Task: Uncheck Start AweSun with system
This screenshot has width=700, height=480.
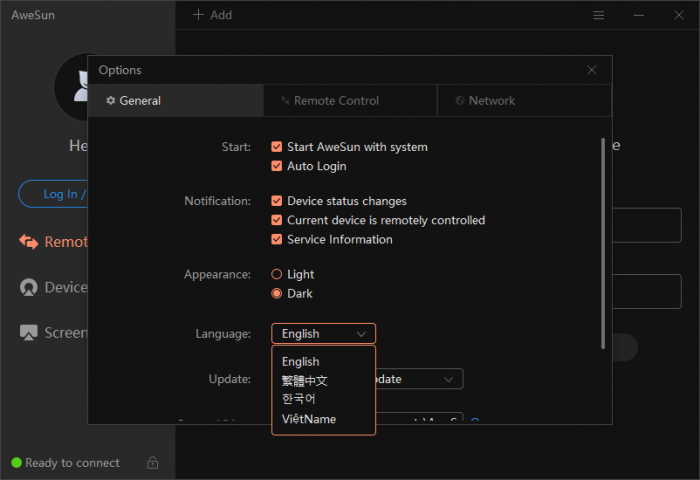Action: (277, 147)
